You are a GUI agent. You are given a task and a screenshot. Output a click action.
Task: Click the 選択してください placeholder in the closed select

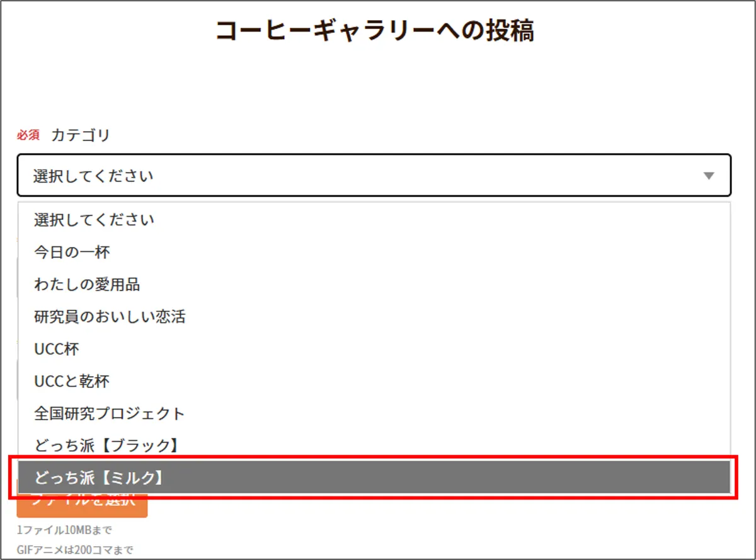[x=93, y=176]
